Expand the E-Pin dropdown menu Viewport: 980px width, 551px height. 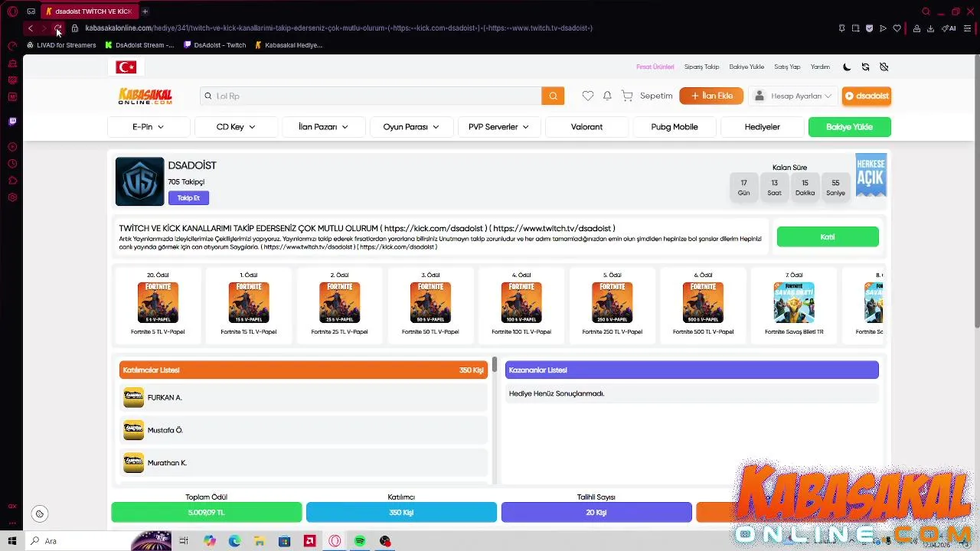pos(149,127)
